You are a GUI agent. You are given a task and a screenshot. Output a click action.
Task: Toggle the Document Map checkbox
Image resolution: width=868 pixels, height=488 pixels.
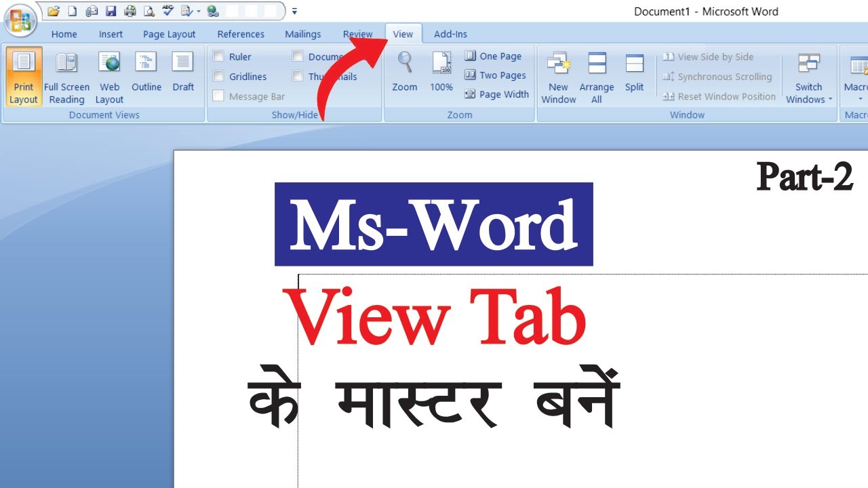298,57
